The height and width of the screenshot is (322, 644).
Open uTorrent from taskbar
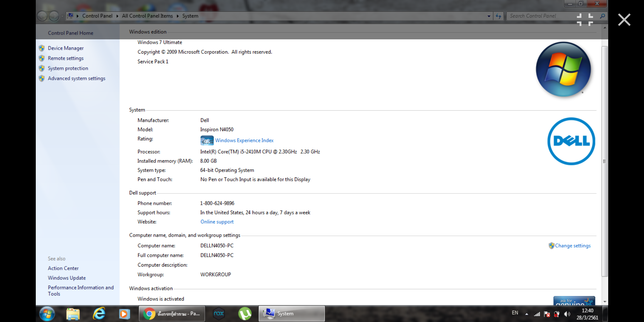(245, 314)
